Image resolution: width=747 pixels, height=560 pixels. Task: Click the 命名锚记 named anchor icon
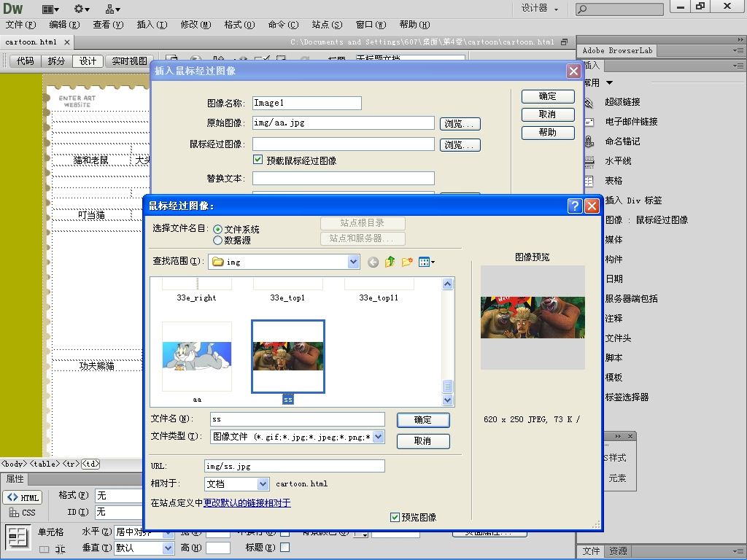pyautogui.click(x=589, y=141)
